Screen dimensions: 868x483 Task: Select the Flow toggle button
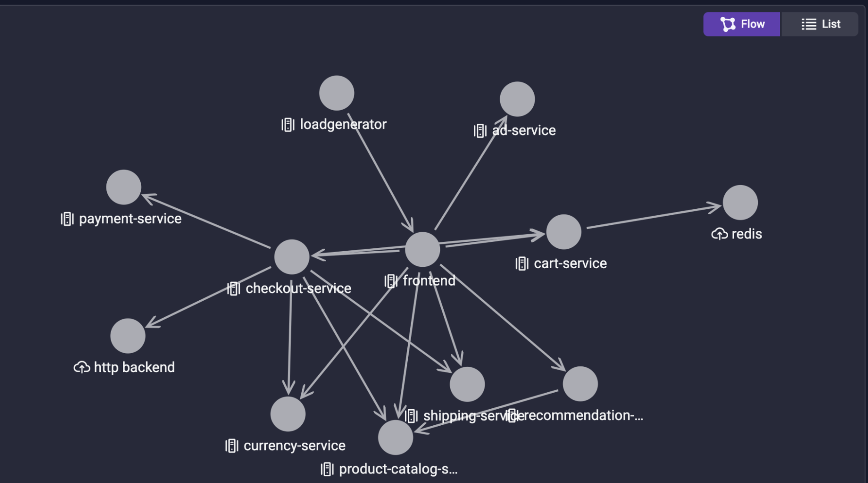pyautogui.click(x=743, y=24)
